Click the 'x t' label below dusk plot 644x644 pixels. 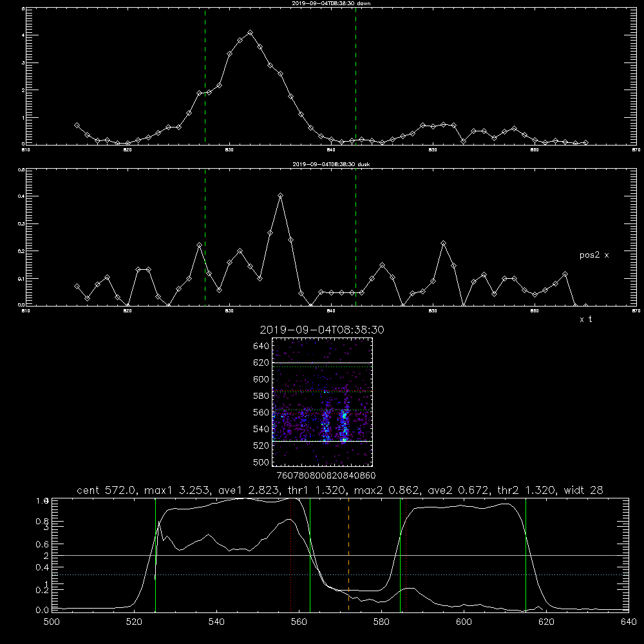pos(585,319)
